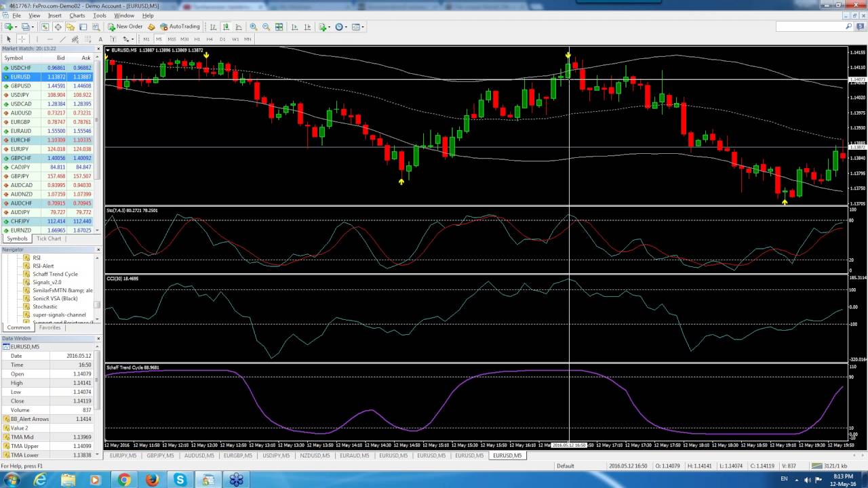This screenshot has height=488, width=868.
Task: Zoom out on the chart
Action: point(266,27)
